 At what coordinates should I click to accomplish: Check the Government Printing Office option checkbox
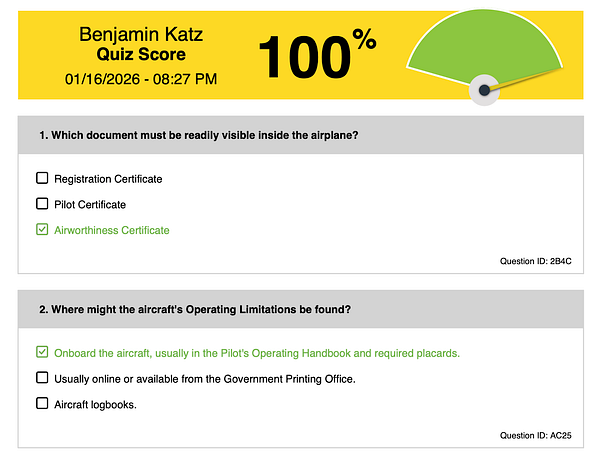click(x=42, y=378)
